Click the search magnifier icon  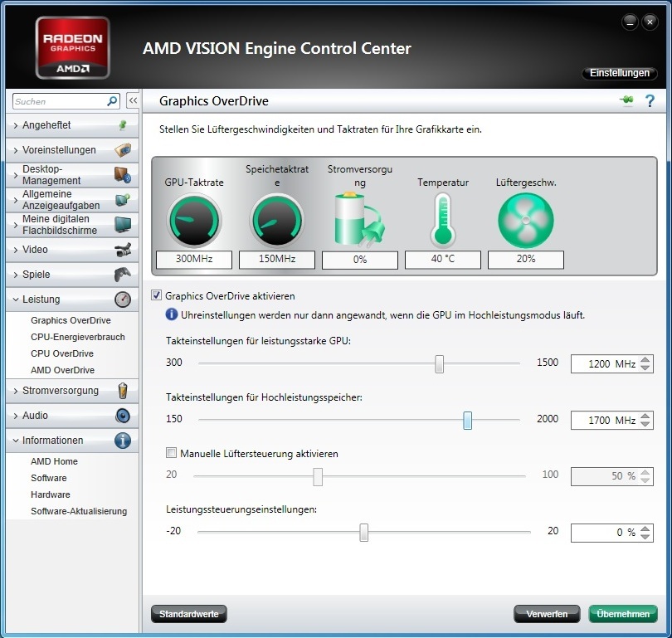pos(112,101)
